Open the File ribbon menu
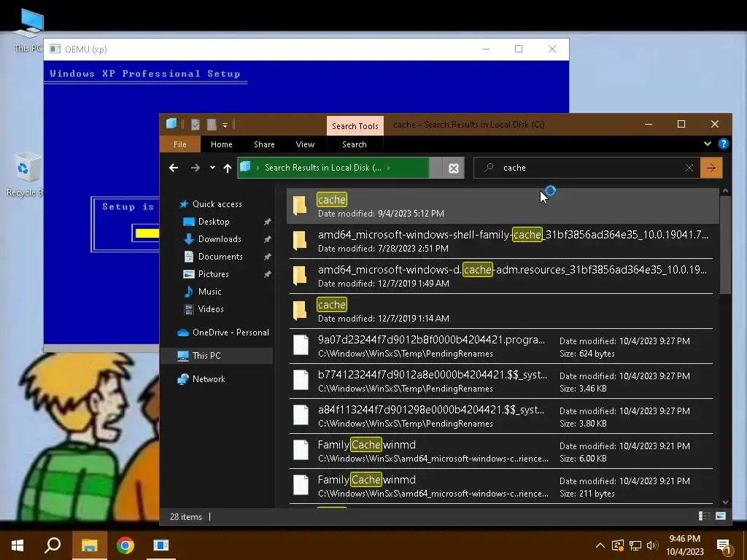The width and height of the screenshot is (747, 560). (180, 144)
